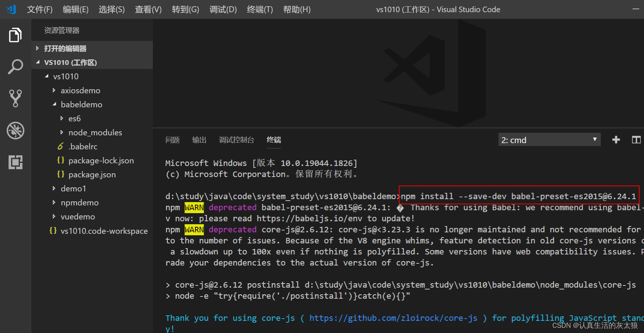
Task: Expand the demo1 folder
Action: pyautogui.click(x=54, y=188)
